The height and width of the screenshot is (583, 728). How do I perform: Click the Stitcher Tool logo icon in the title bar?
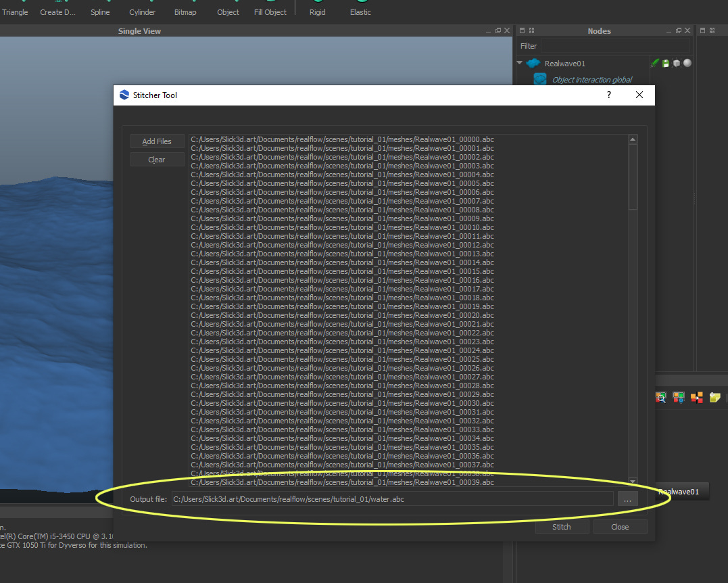pyautogui.click(x=124, y=95)
